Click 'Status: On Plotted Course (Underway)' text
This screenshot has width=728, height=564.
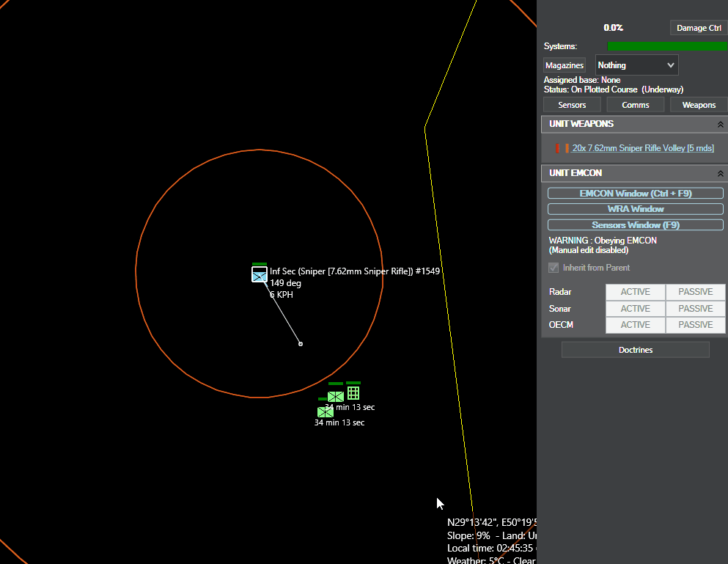coord(614,89)
